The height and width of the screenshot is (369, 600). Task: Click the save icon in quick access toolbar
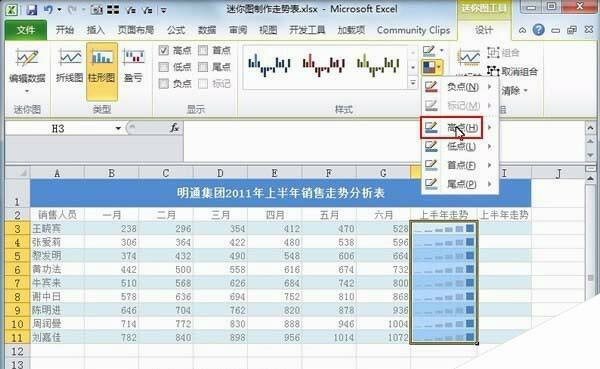pos(31,9)
